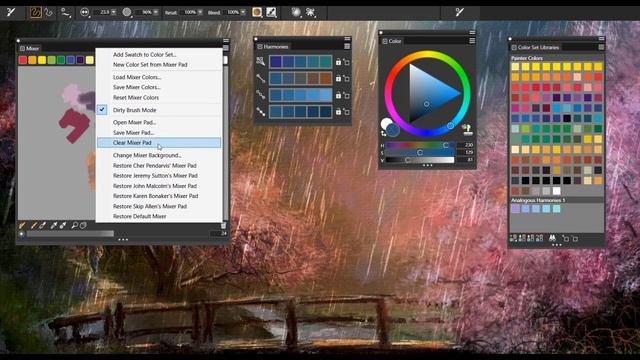Select the Sample Multiple Colors eyedropper in Mixer
The height and width of the screenshot is (360, 640).
63,225
